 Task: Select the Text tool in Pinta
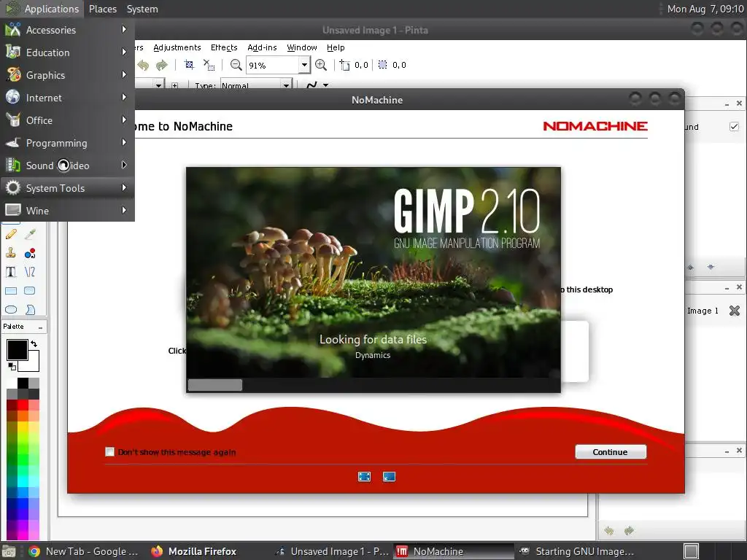click(x=11, y=272)
